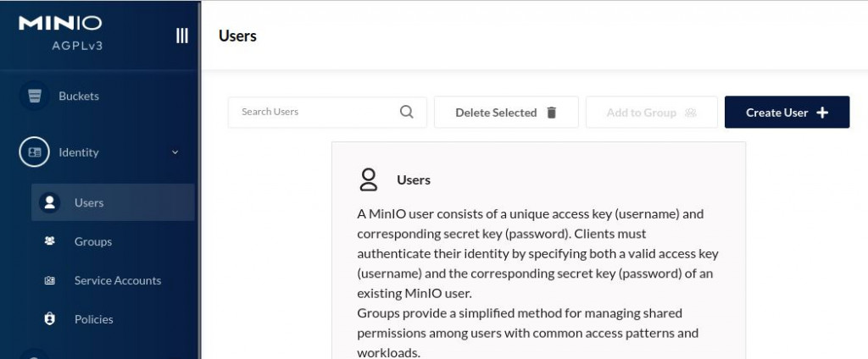Viewport: 868px width, 359px height.
Task: Focus the Search Users field
Action: [314, 112]
